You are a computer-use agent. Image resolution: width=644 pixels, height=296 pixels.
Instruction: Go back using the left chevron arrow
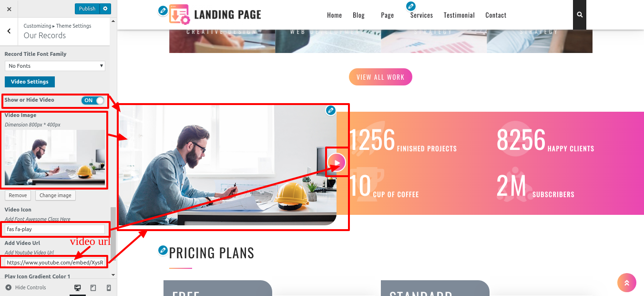pos(9,31)
